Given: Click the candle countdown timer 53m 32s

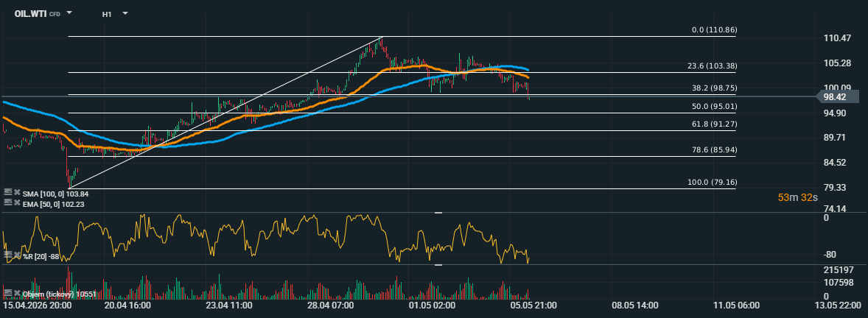Looking at the screenshot, I should point(797,197).
